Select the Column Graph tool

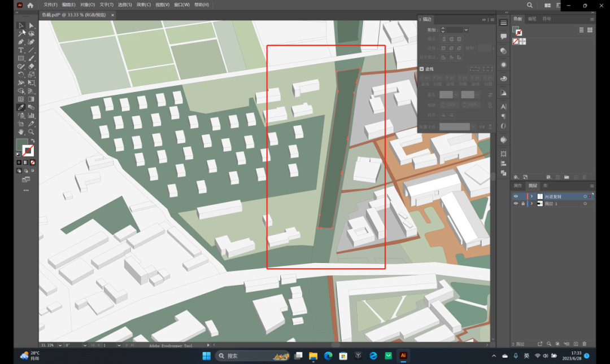(31, 116)
